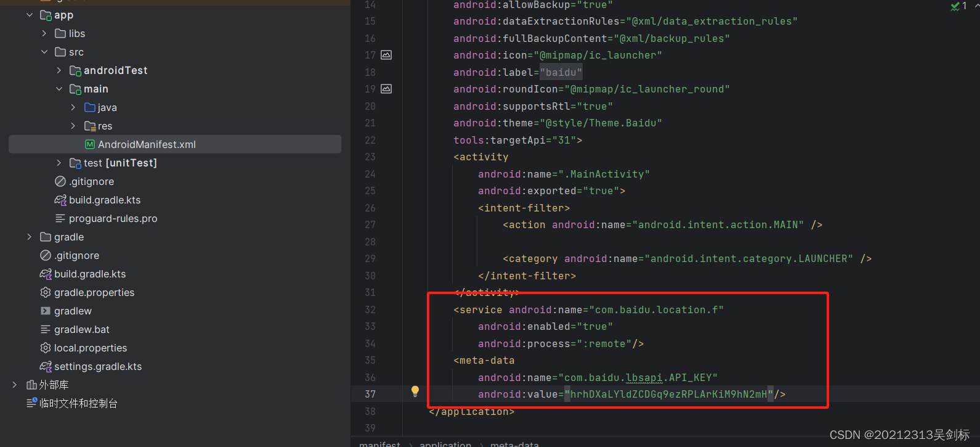Image resolution: width=980 pixels, height=447 pixels.
Task: Click the gradlew script icon
Action: tap(46, 311)
